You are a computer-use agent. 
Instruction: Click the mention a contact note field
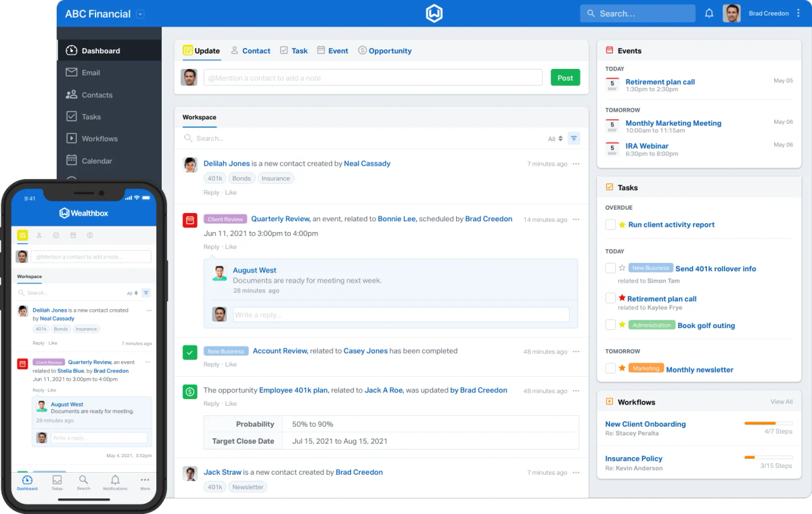(x=373, y=78)
